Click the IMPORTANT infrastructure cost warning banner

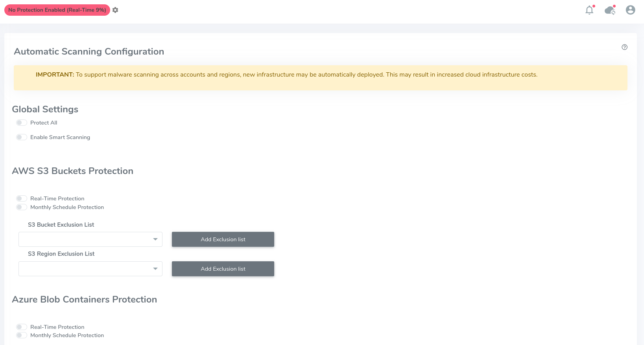(x=320, y=77)
